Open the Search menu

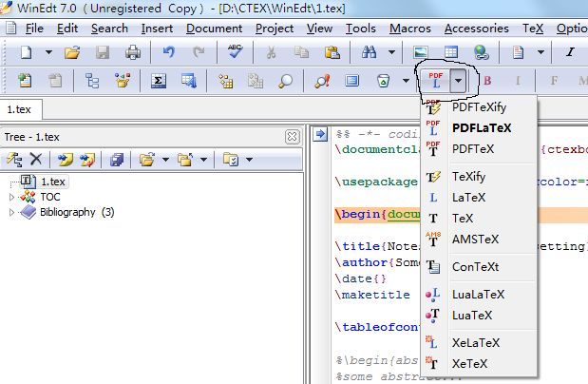(109, 29)
